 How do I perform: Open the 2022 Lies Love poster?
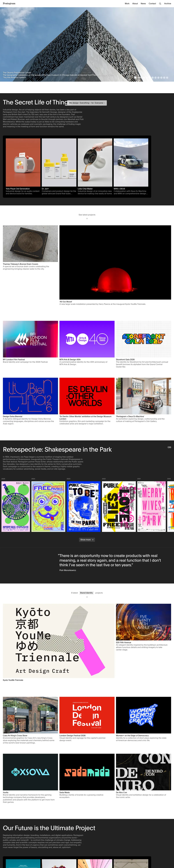119,506
